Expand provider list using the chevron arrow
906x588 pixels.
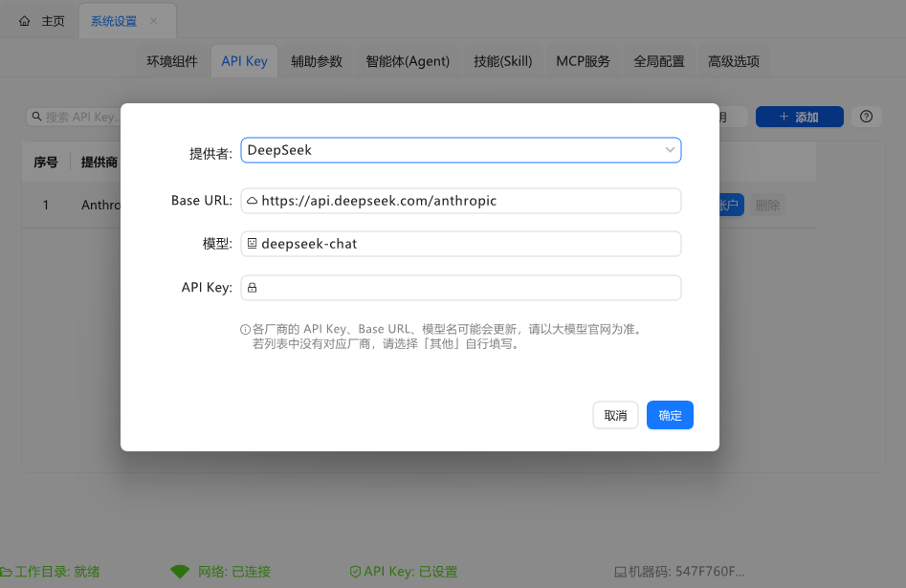pyautogui.click(x=670, y=150)
